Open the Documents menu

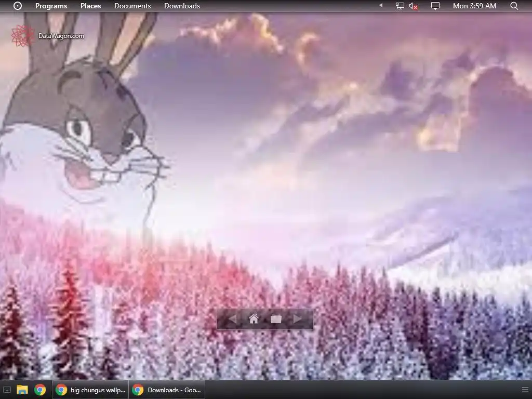coord(132,6)
